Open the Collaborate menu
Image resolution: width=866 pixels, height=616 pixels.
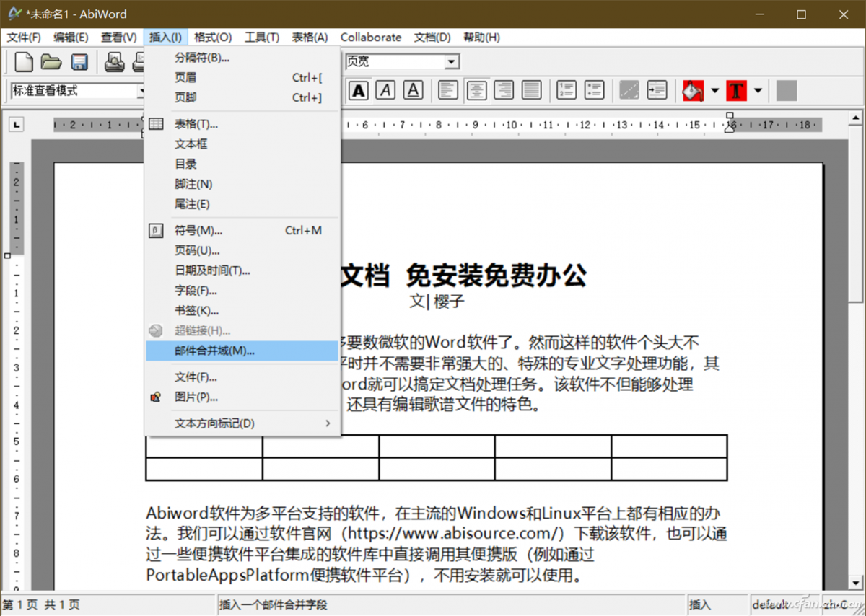(370, 37)
